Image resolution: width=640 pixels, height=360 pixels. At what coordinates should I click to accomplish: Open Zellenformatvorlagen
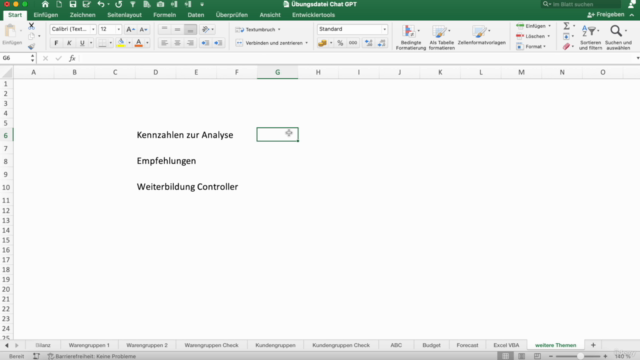tap(482, 36)
